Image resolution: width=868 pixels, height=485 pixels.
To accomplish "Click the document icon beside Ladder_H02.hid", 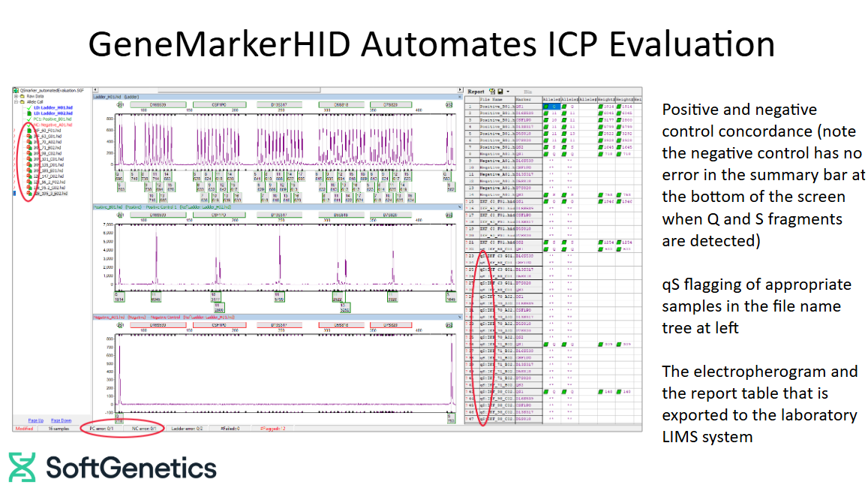I will click(x=29, y=113).
